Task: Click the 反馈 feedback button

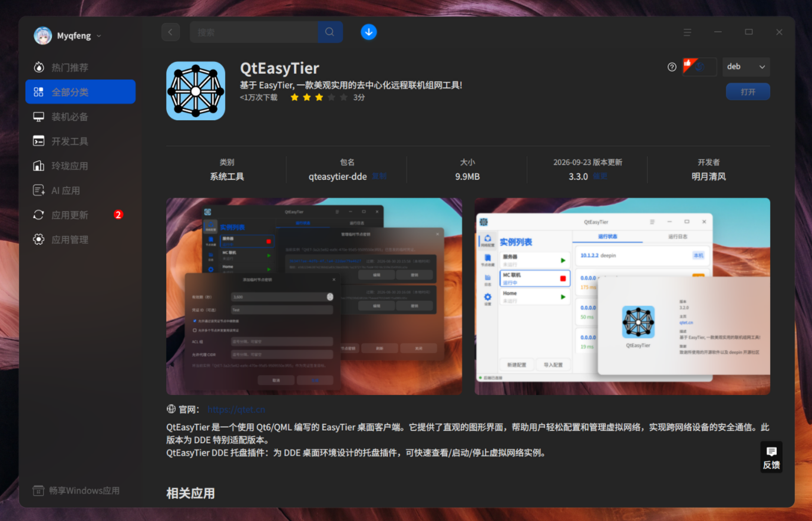Action: pyautogui.click(x=771, y=457)
